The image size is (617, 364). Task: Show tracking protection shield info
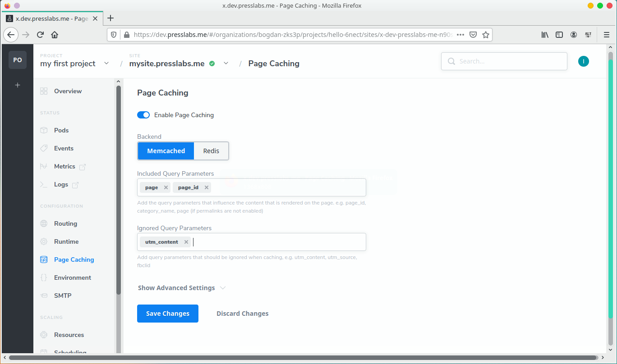(x=114, y=35)
